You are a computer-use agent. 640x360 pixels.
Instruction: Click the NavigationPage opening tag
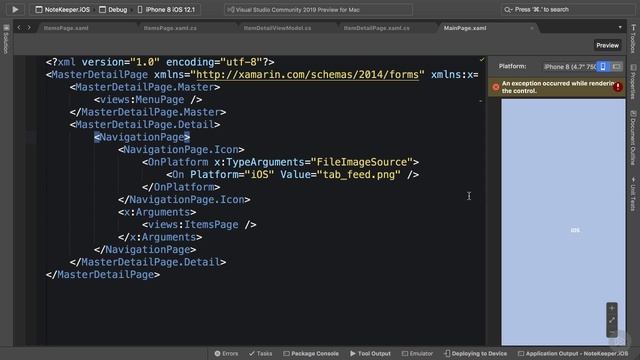[142, 137]
